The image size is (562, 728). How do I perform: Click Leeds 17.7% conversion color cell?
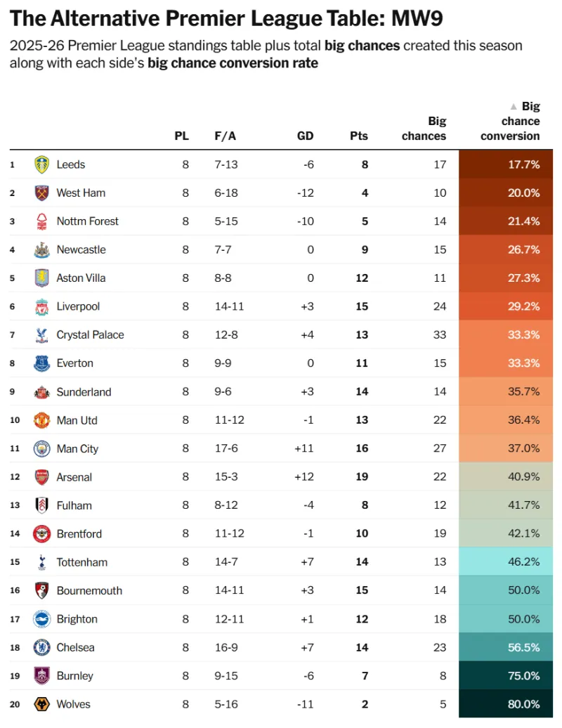point(506,165)
